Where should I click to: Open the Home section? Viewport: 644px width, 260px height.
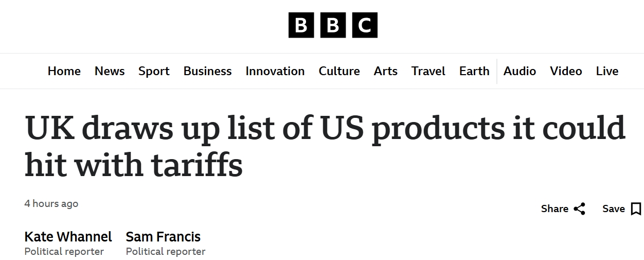point(64,71)
